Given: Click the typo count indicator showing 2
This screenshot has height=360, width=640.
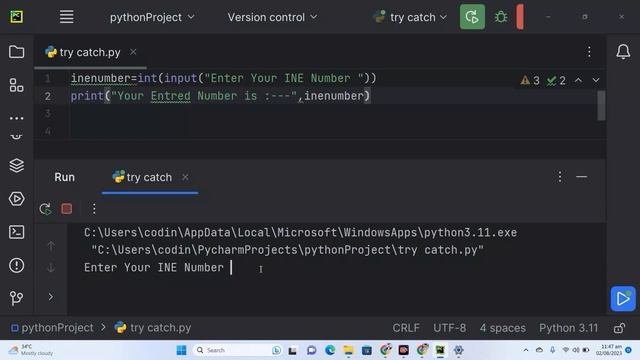Looking at the screenshot, I should click(x=556, y=80).
